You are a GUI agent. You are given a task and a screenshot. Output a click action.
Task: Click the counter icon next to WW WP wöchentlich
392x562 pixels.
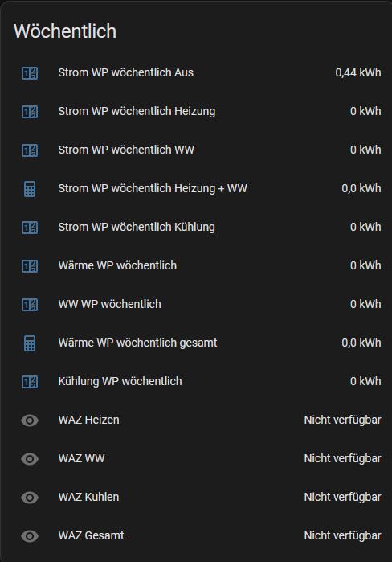(30, 305)
